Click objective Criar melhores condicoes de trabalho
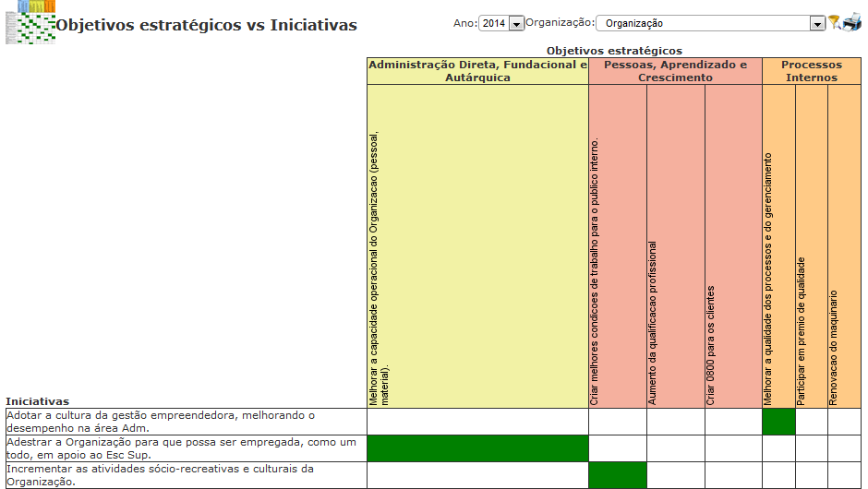 pyautogui.click(x=618, y=246)
